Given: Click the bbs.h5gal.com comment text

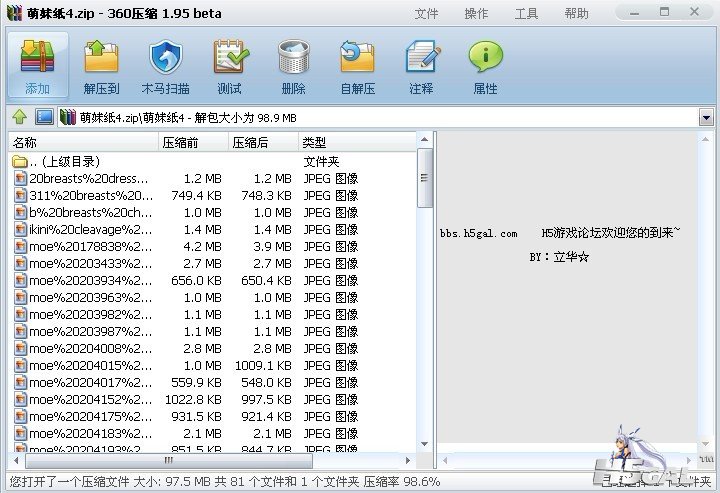Looking at the screenshot, I should pyautogui.click(x=478, y=233).
